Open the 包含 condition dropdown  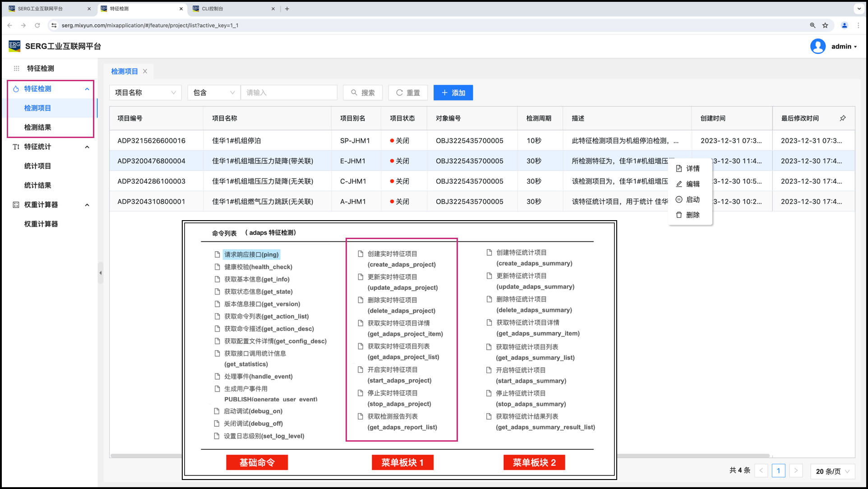214,92
